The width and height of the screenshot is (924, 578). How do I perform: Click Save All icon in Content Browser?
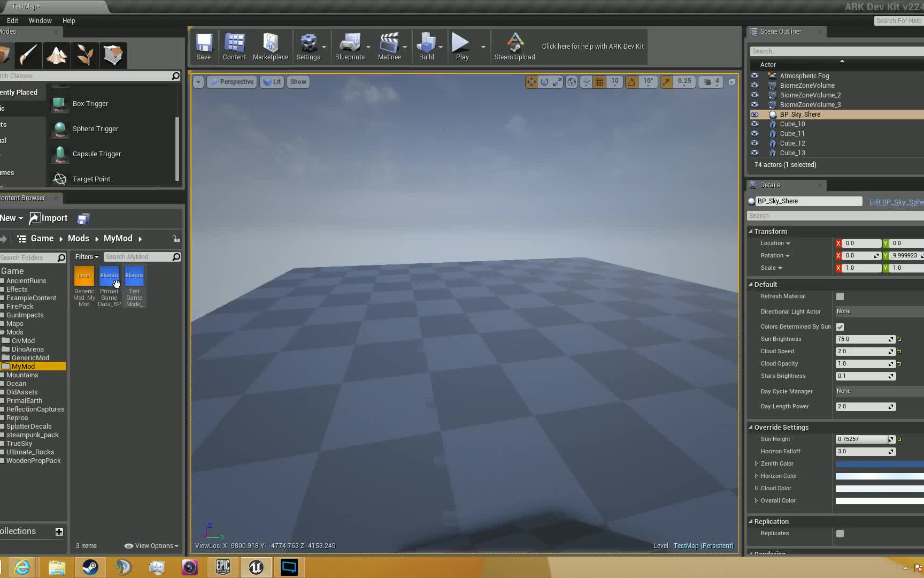(x=83, y=218)
